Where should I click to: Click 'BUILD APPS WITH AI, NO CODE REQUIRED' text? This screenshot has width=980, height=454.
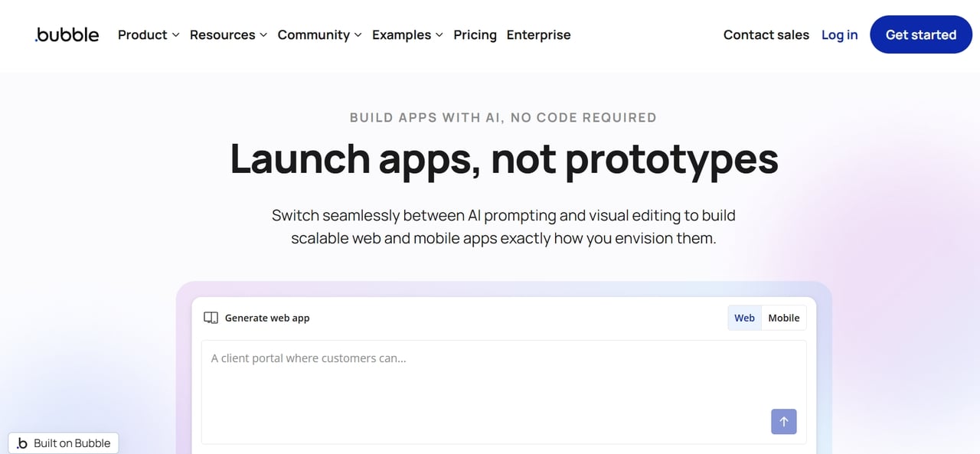(x=503, y=117)
